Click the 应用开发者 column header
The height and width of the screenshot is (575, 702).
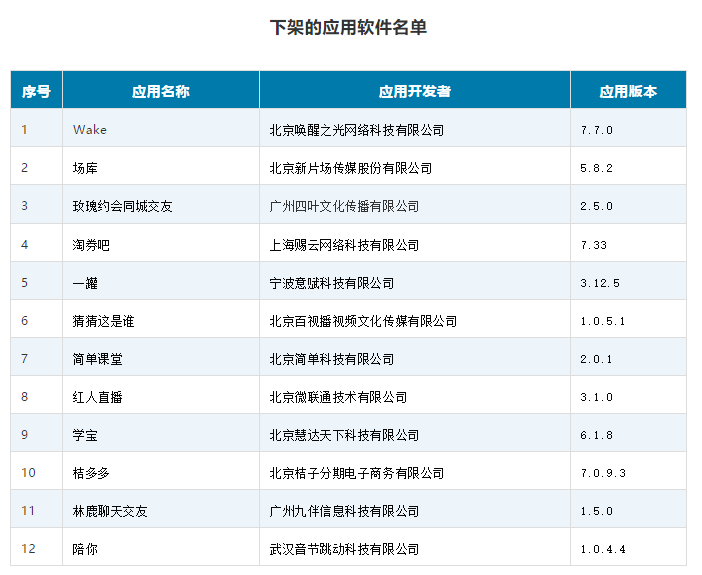tap(414, 91)
